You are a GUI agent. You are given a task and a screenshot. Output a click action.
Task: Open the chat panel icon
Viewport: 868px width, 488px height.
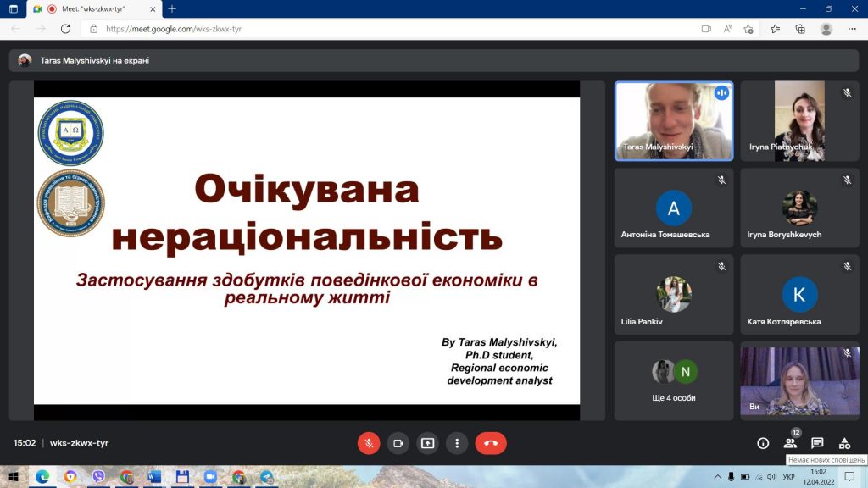(x=817, y=443)
